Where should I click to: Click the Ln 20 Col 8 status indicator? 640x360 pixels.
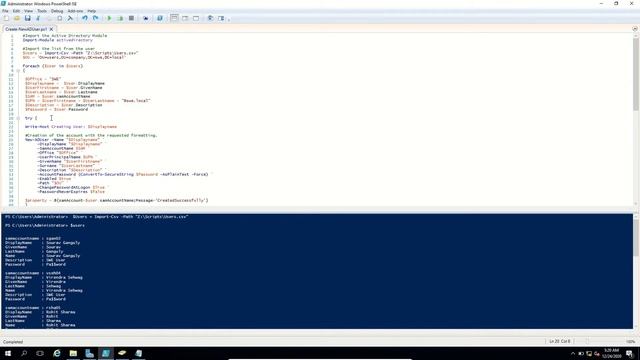click(x=560, y=341)
